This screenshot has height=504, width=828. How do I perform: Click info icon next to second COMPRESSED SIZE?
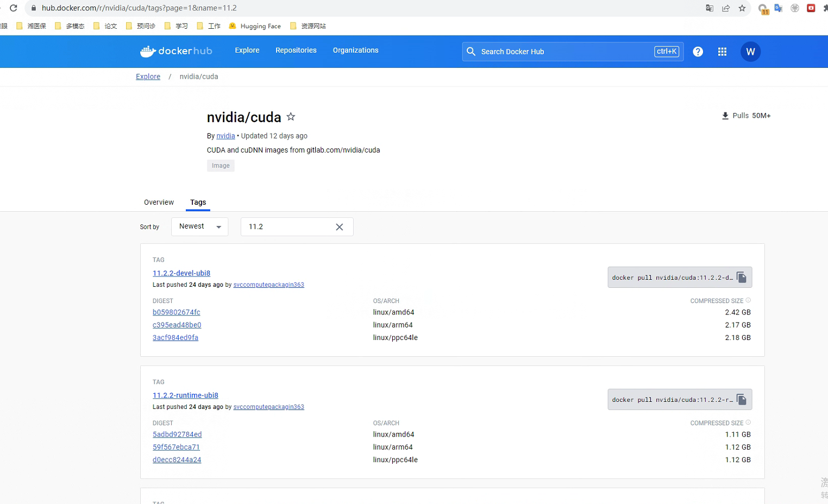point(748,423)
